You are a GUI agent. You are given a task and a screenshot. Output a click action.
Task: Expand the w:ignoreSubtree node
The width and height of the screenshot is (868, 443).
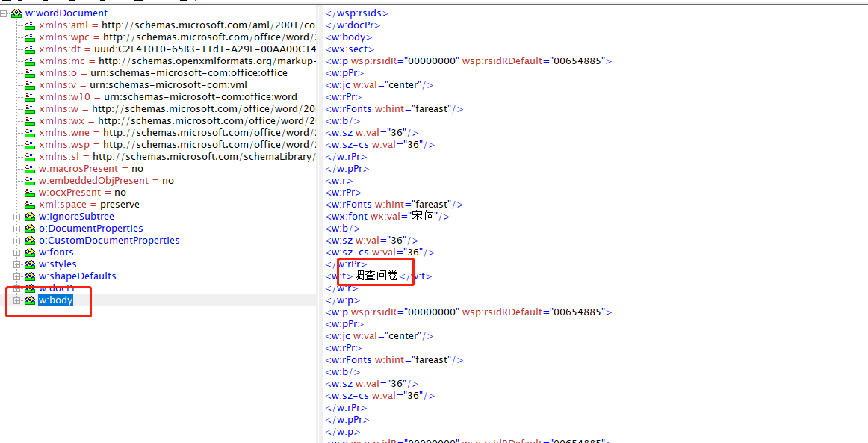[16, 217]
